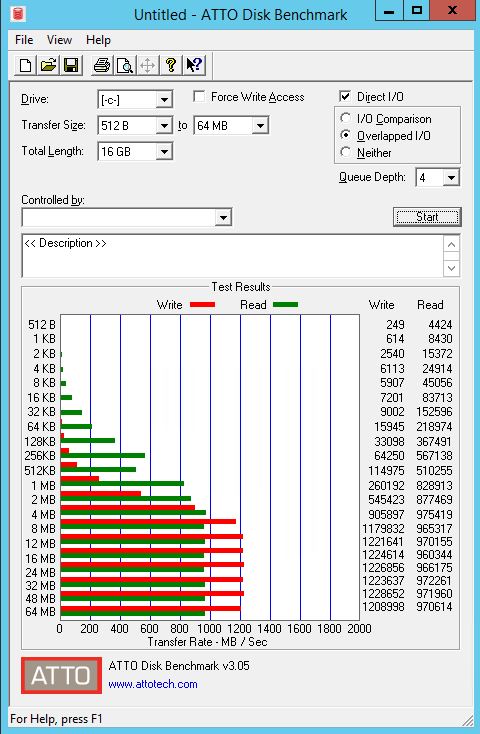This screenshot has width=480, height=734.
Task: Click read value 970614 for 64 MB
Action: 434,607
